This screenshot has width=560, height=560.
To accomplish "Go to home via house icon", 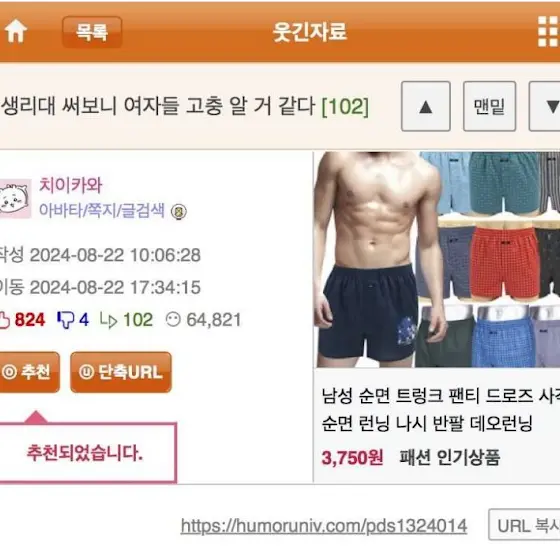I will [15, 31].
